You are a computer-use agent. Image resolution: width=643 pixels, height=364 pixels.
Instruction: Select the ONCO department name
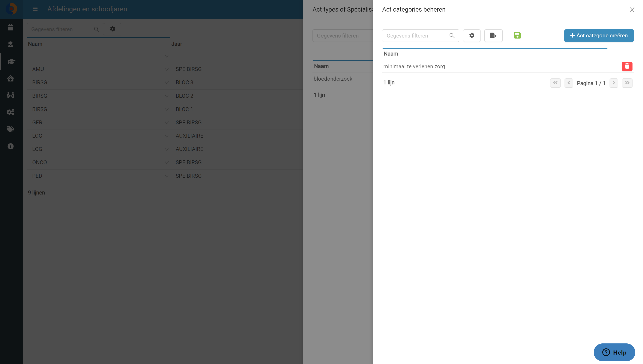(x=39, y=162)
